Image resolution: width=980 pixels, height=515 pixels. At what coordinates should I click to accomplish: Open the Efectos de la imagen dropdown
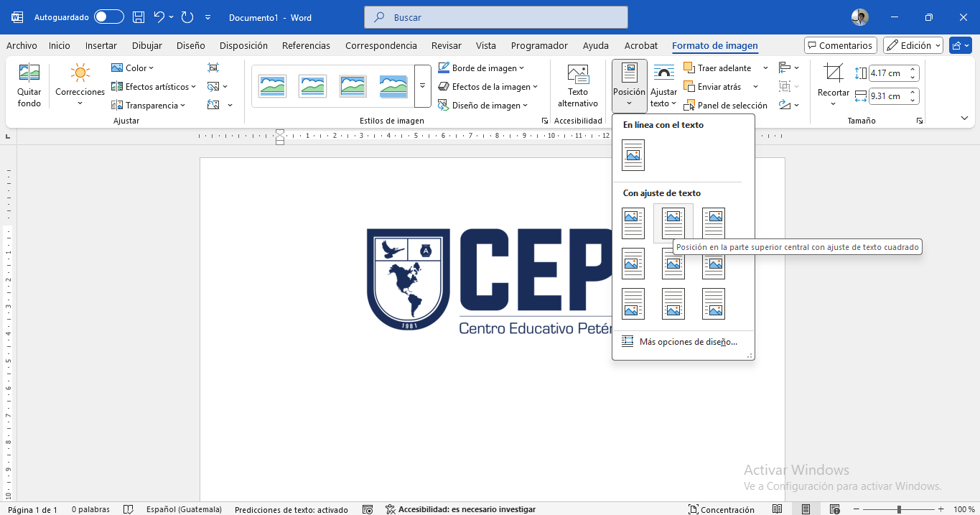[488, 87]
